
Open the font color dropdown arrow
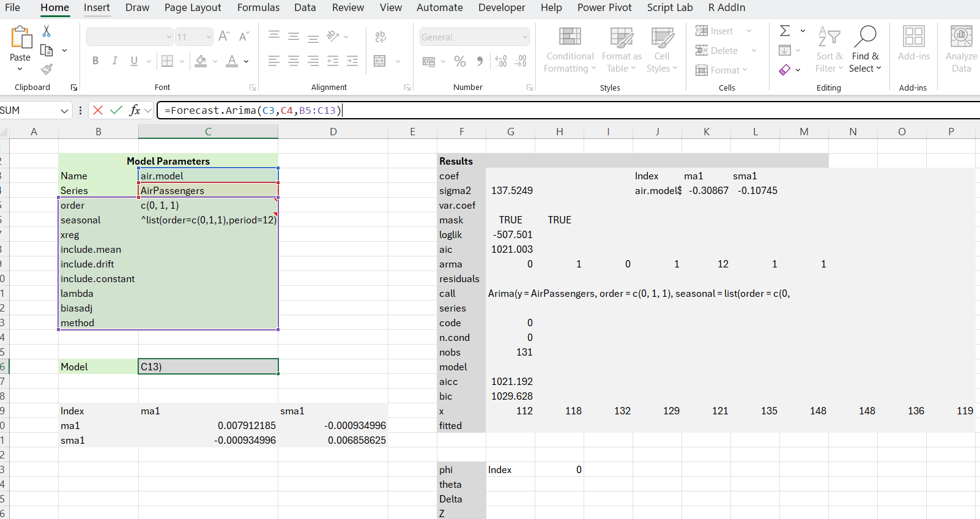(x=247, y=61)
